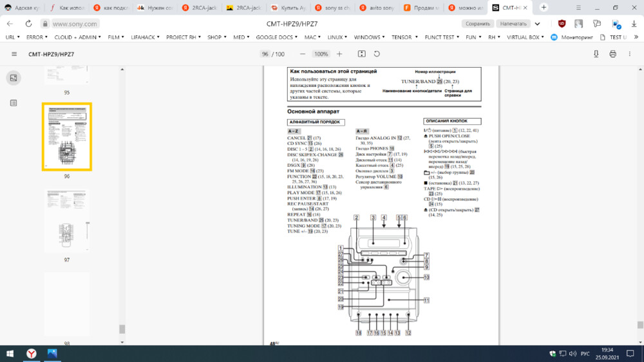Click the page number field showing 96
Image resolution: width=644 pixels, height=362 pixels.
(x=265, y=54)
